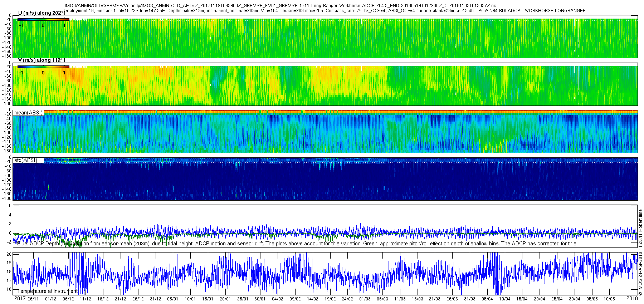Click the 01/12 date tick
Viewport: 644px width, 304px height.
click(x=50, y=299)
